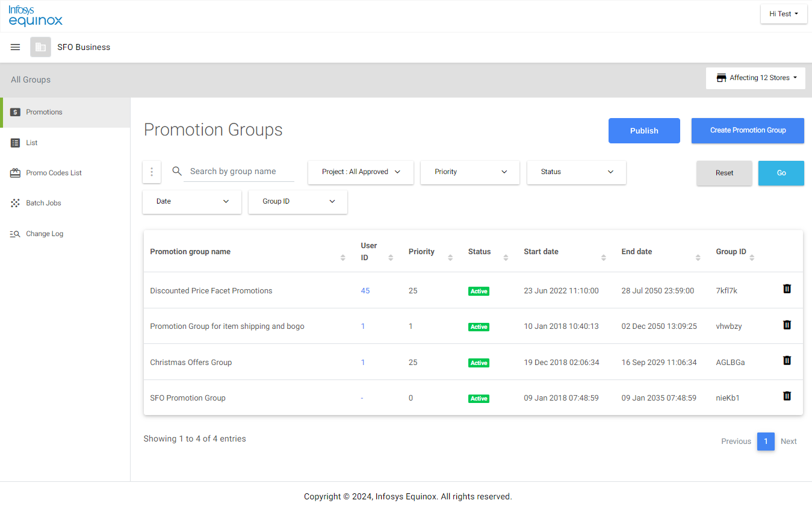Delete the SFO Promotion Group entry

787,396
